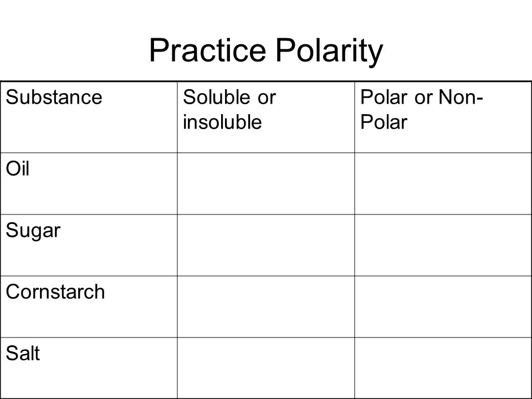The width and height of the screenshot is (532, 399).
Task: Select the empty polarity cell for Cornstarch
Action: [443, 306]
